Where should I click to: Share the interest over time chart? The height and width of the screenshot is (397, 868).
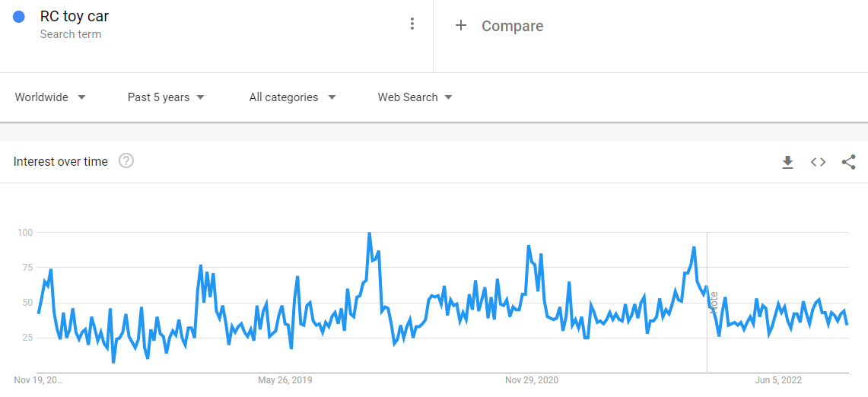(848, 162)
